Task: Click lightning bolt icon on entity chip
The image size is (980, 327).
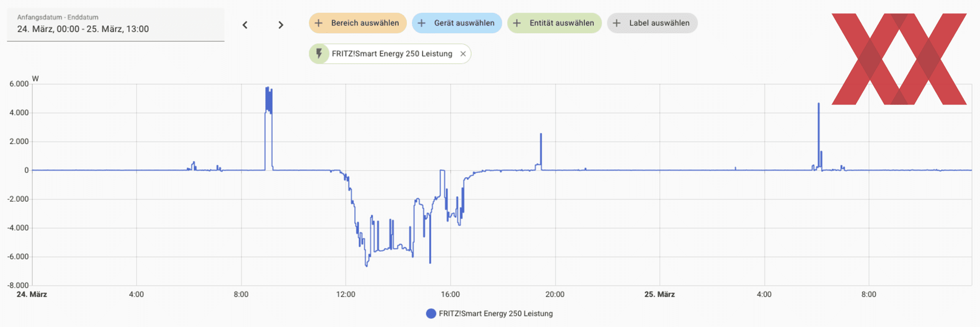Action: 319,54
